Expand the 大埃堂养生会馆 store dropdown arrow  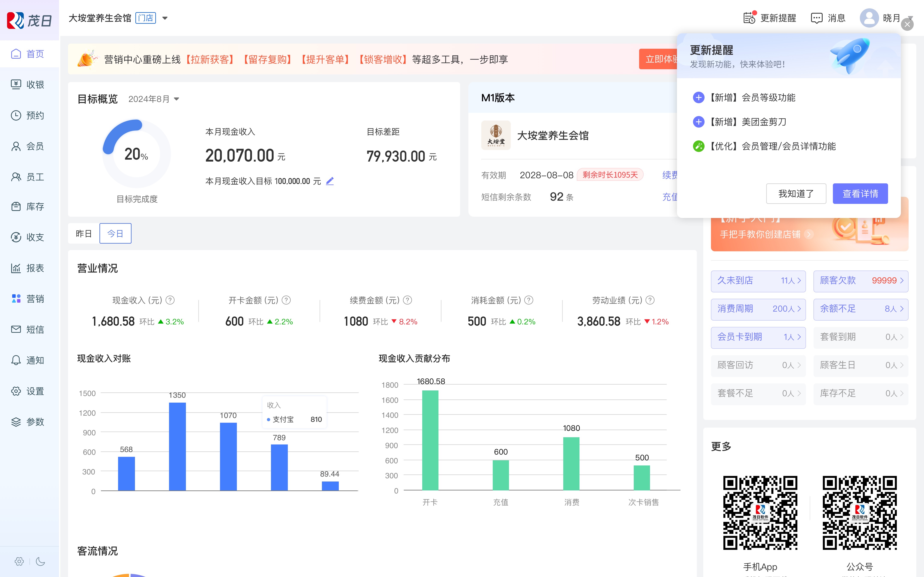[x=165, y=18]
